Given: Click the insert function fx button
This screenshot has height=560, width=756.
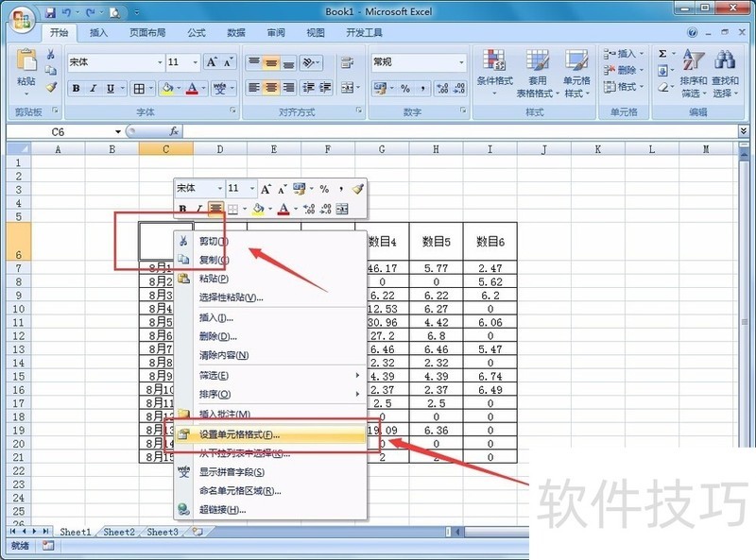Looking at the screenshot, I should coord(174,131).
